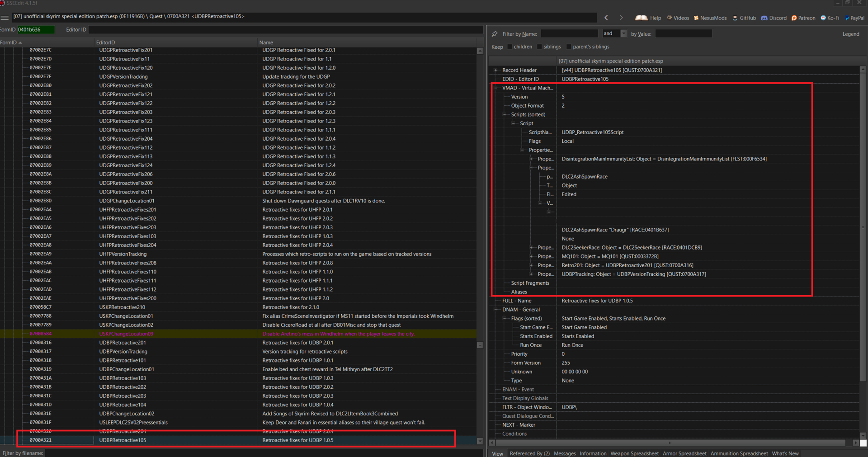Click the Legend button
868x457 pixels.
pyautogui.click(x=851, y=34)
